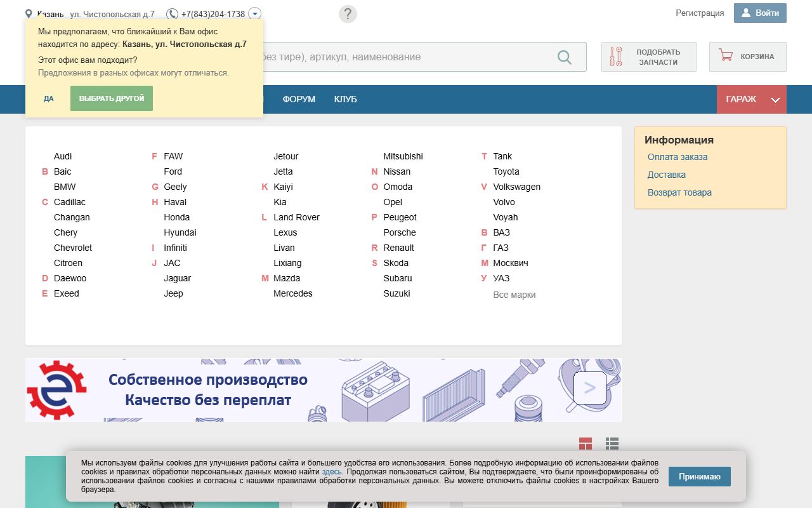Open the Возврат товара link
Viewport: 812px width, 508px height.
pyautogui.click(x=679, y=192)
